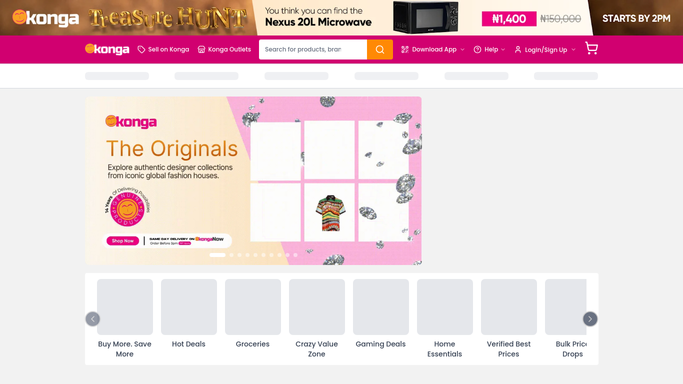Open the Buy More, Save More category
Image resolution: width=683 pixels, height=384 pixels.
tap(125, 319)
